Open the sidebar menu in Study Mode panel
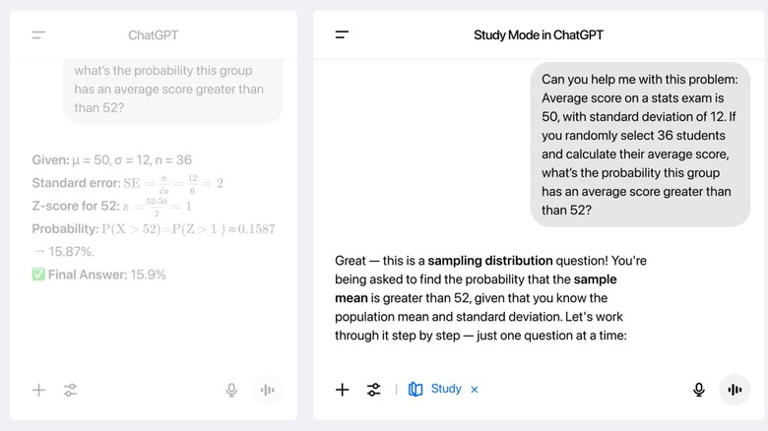 tap(341, 35)
